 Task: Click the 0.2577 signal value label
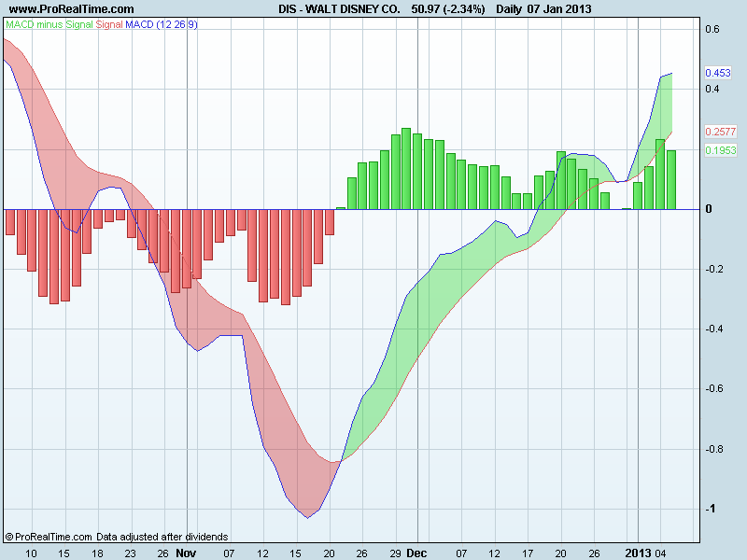point(721,132)
